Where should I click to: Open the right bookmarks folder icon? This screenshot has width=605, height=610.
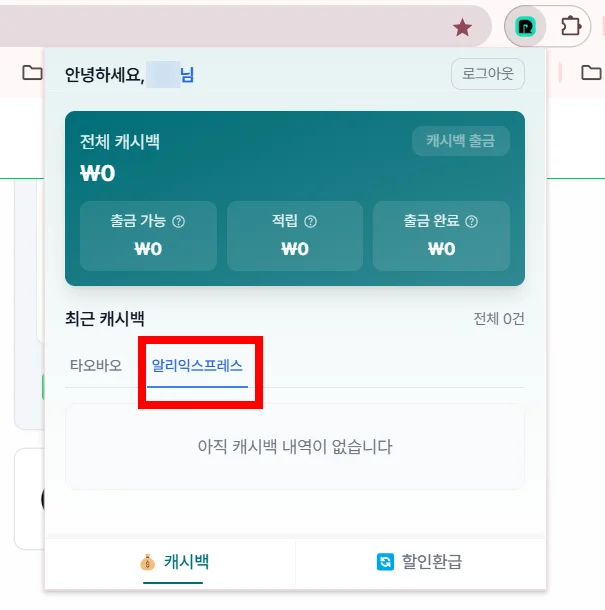[x=591, y=72]
